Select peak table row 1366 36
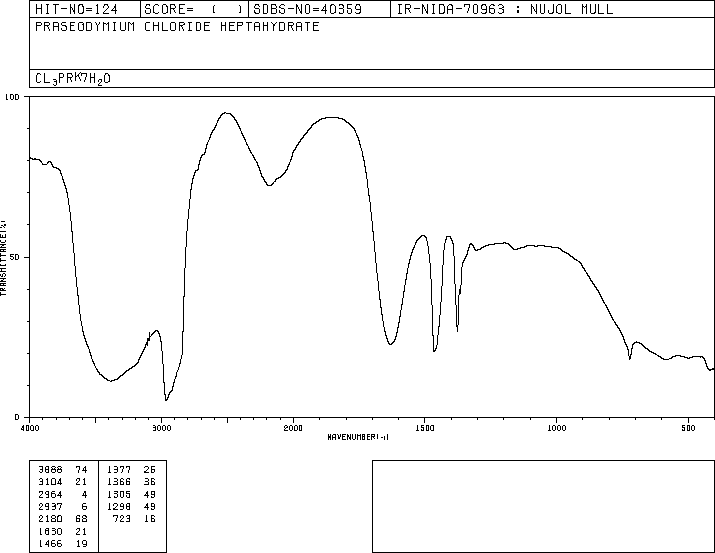 [132, 482]
